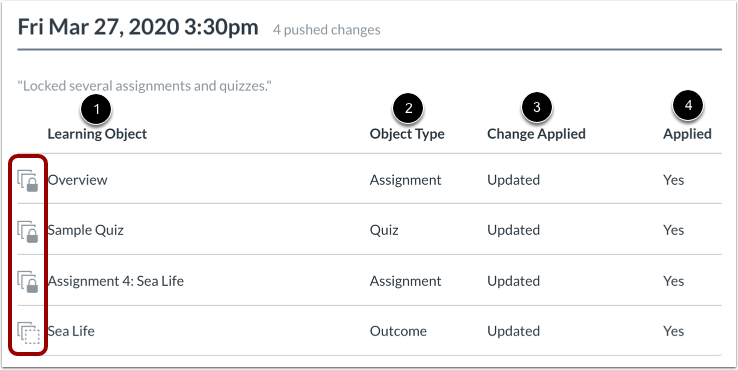Click the unlocked icon beside Sea Life
This screenshot has height=370, width=738.
pos(28,333)
